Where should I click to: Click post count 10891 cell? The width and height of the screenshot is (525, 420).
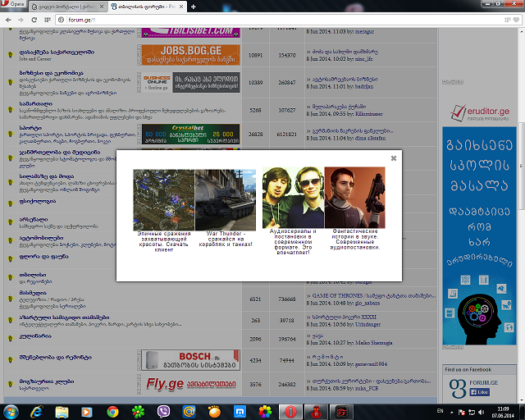255,55
